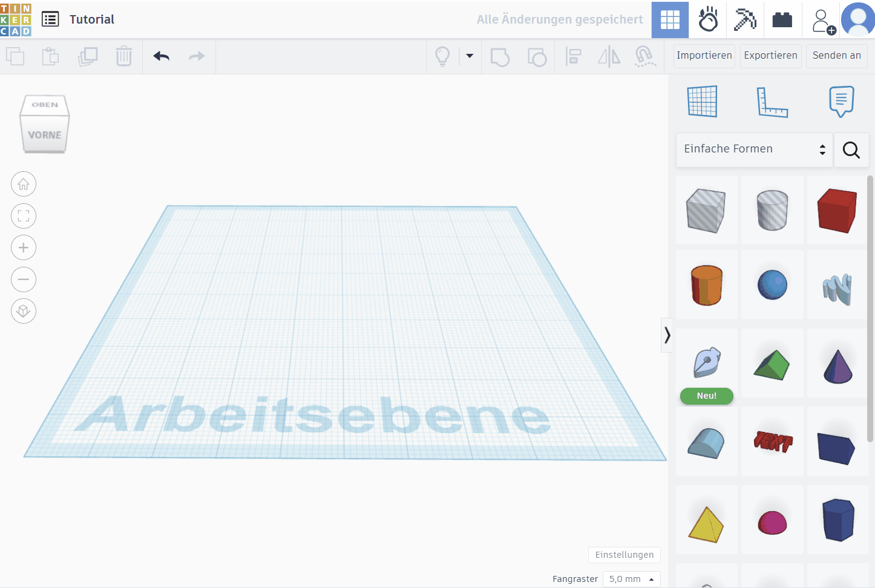Viewport: 875px width, 588px height.
Task: Select the dark blue polygon shape
Action: click(x=837, y=520)
